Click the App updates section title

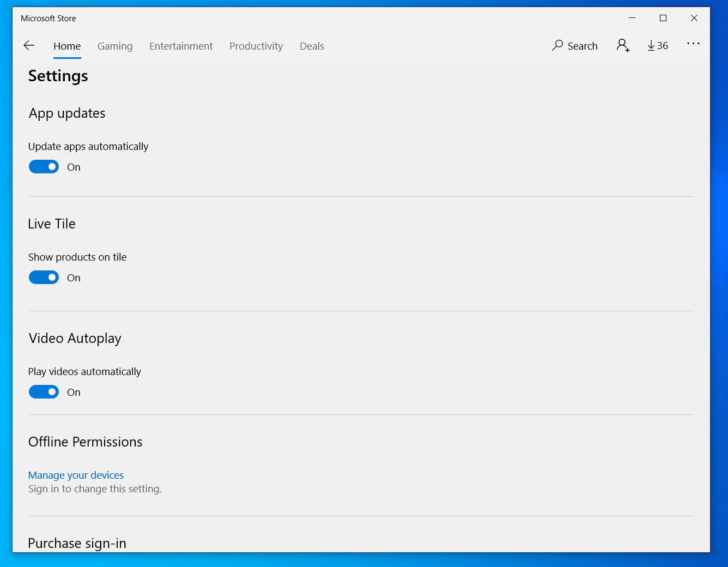pos(67,113)
